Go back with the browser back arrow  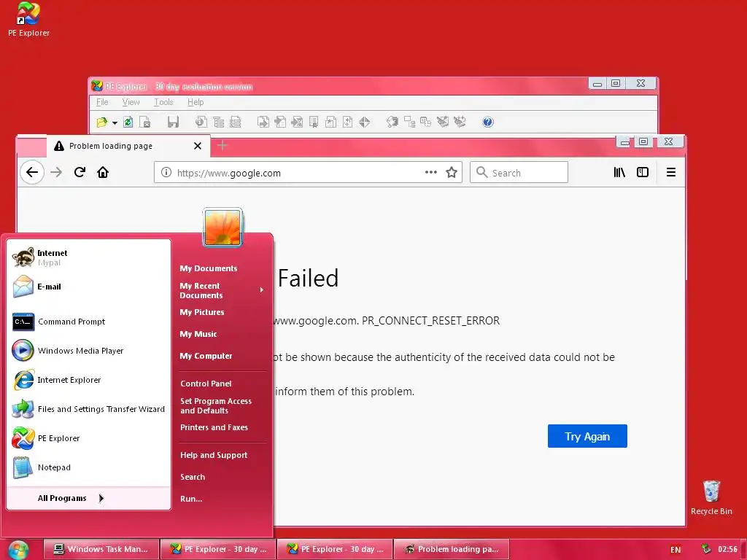32,172
